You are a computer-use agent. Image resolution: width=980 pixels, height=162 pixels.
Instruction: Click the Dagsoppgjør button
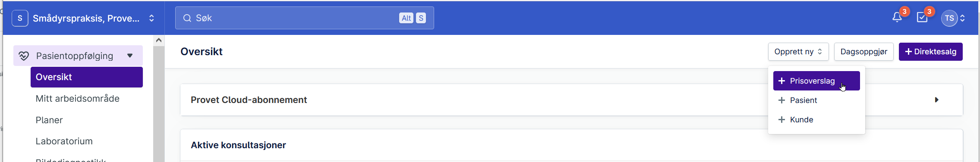864,52
